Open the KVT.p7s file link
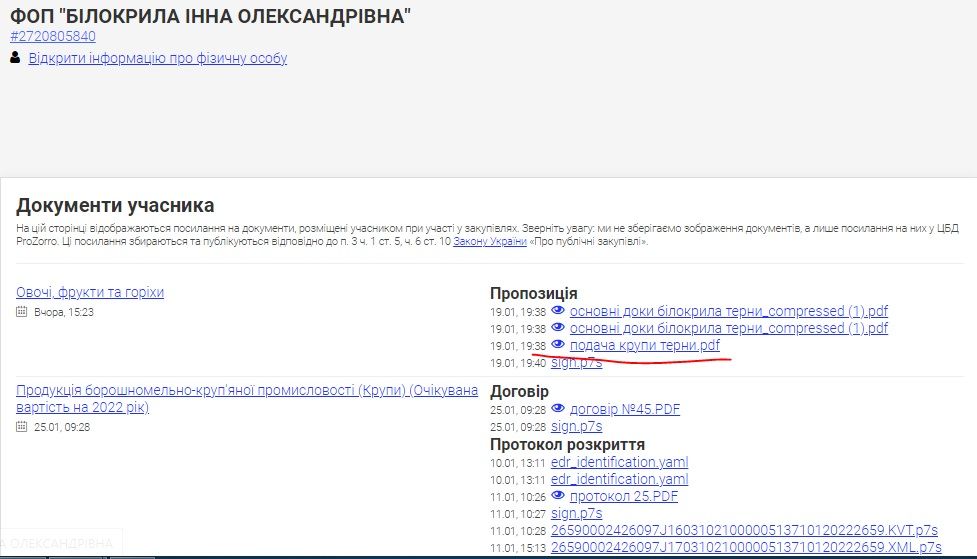 pos(744,530)
